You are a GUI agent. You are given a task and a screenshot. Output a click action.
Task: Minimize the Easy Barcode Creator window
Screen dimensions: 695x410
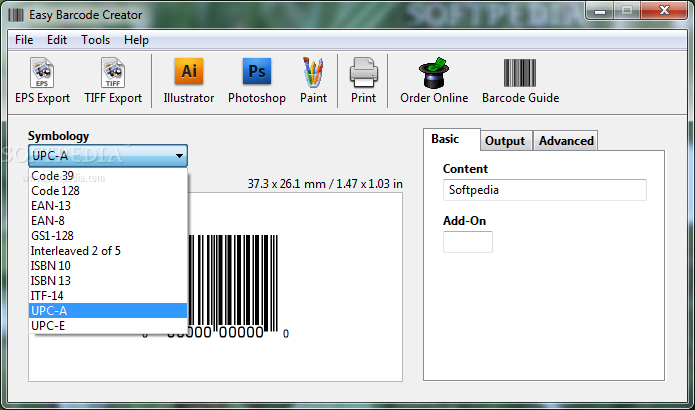click(600, 11)
